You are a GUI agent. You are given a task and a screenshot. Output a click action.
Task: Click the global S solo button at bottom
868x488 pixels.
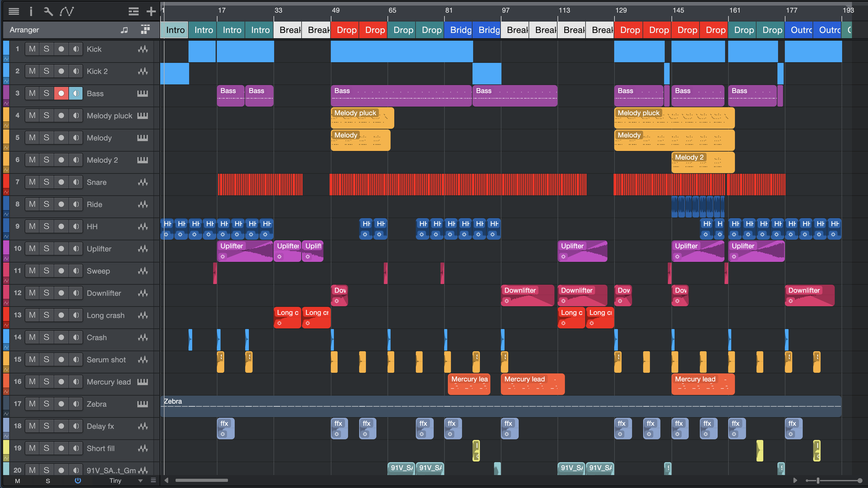48,481
